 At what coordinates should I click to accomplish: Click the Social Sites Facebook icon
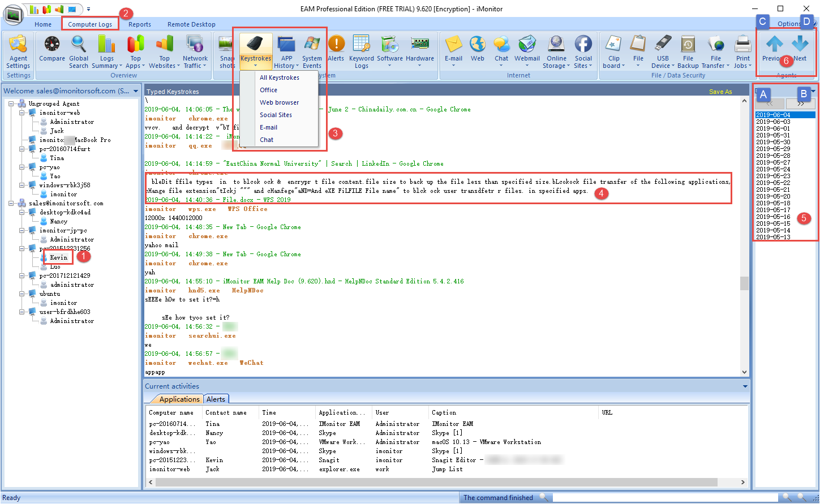[583, 45]
